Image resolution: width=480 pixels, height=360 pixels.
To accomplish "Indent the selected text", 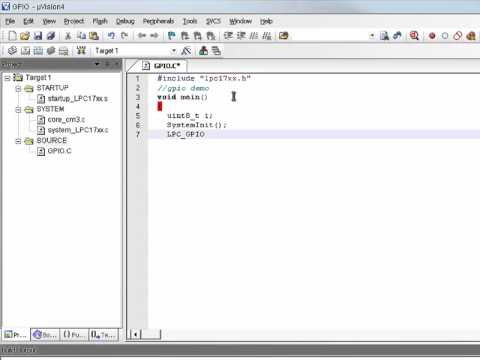I will [228, 36].
